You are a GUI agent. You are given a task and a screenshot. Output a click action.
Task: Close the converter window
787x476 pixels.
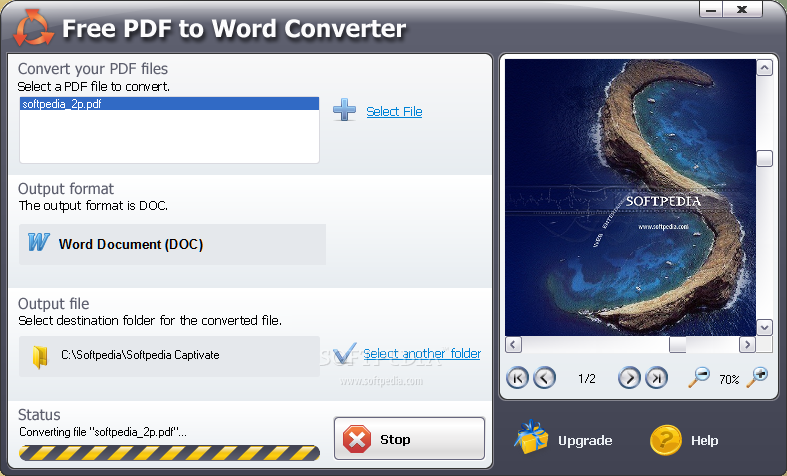[x=742, y=10]
